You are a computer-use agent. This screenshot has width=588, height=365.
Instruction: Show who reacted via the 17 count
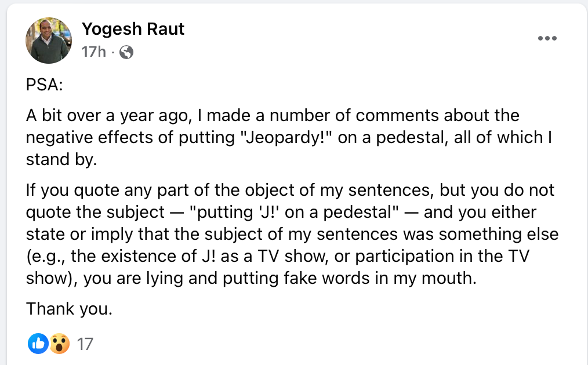[85, 344]
